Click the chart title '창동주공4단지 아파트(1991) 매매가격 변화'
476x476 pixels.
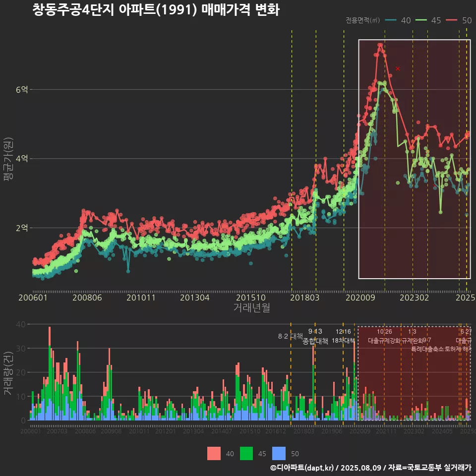click(156, 9)
